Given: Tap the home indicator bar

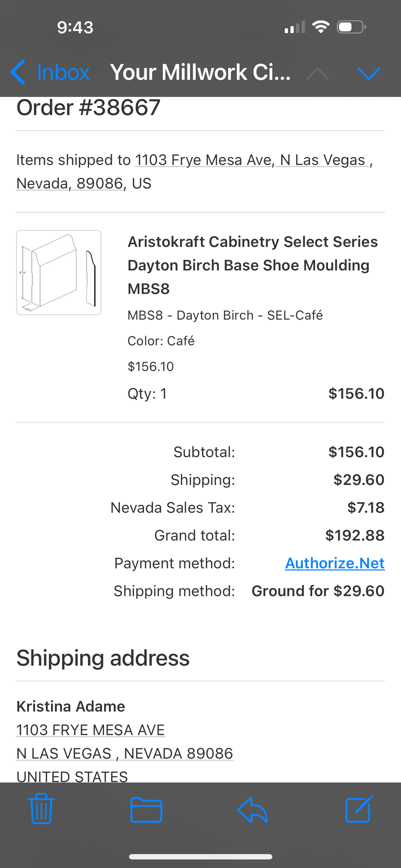Looking at the screenshot, I should pyautogui.click(x=200, y=857).
